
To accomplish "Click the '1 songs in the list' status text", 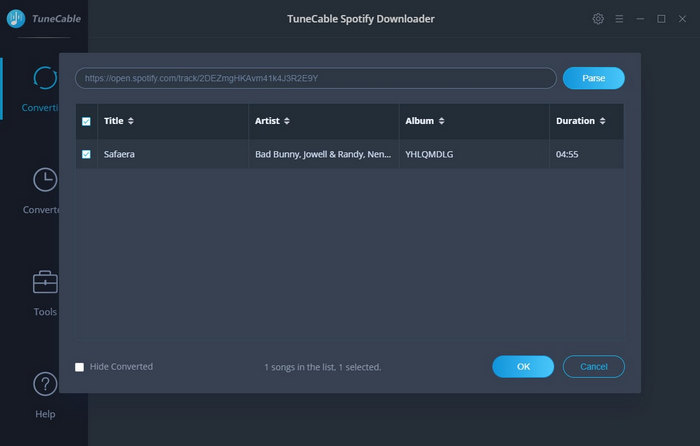I will tap(323, 367).
